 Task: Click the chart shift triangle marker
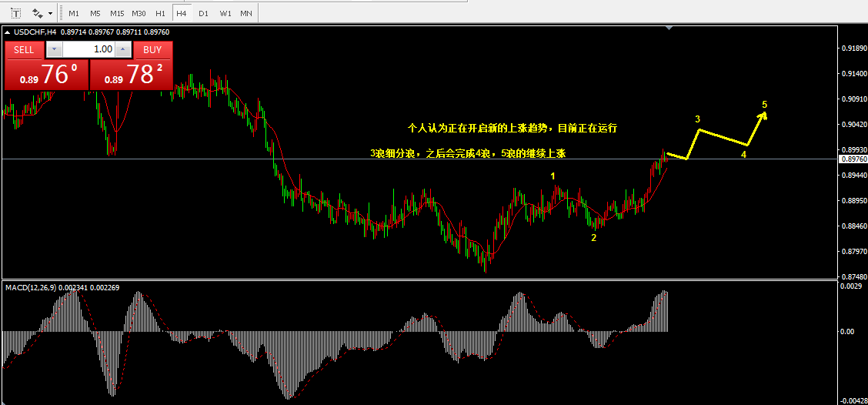(x=669, y=27)
